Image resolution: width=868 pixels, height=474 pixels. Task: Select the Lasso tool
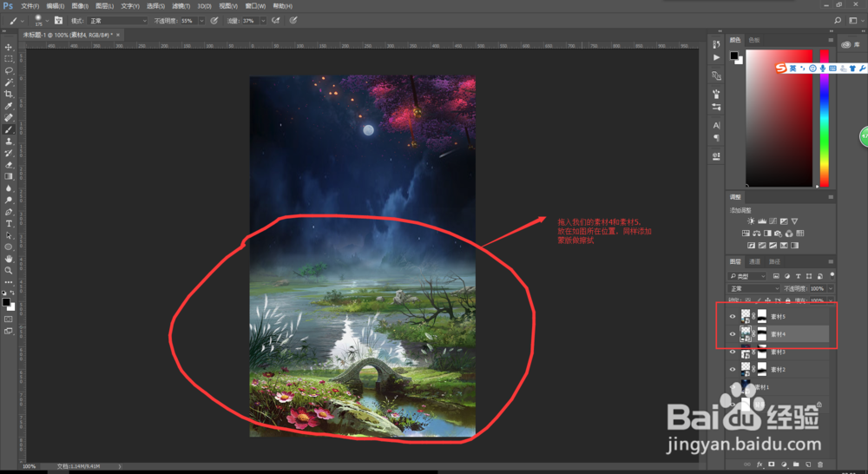tap(9, 71)
